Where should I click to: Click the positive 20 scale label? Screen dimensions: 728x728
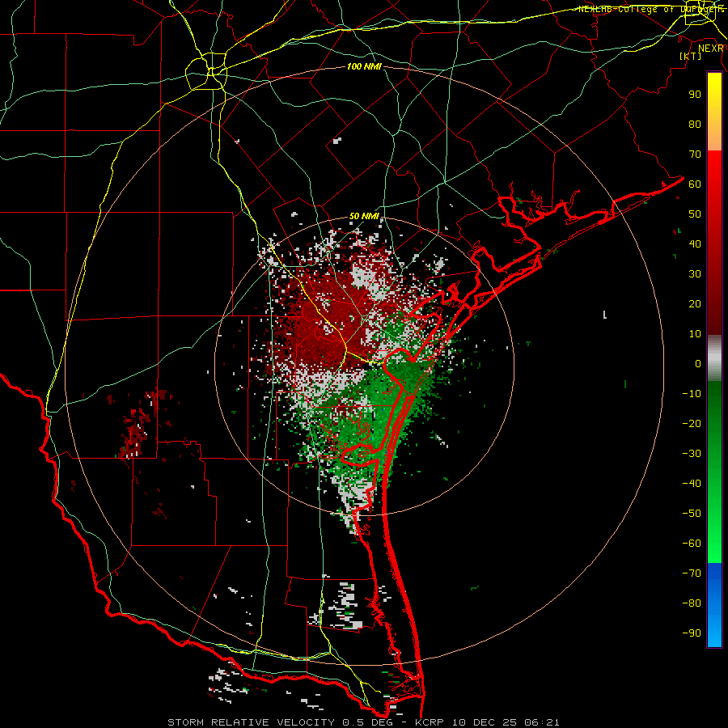pyautogui.click(x=695, y=303)
